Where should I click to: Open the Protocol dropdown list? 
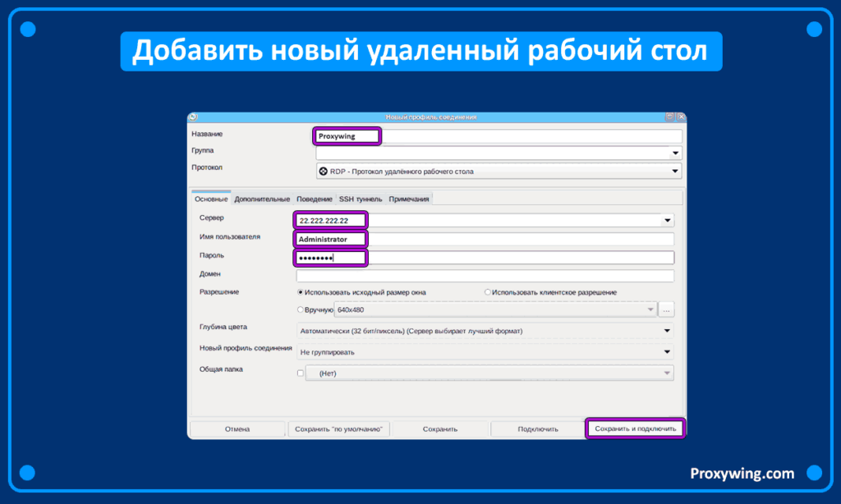499,172
